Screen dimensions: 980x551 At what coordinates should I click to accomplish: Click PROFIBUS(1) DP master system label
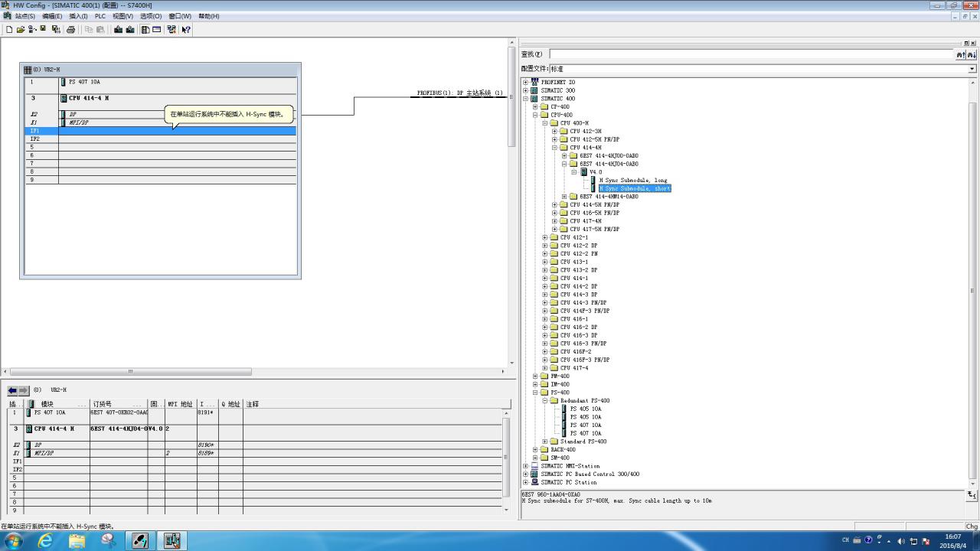459,93
